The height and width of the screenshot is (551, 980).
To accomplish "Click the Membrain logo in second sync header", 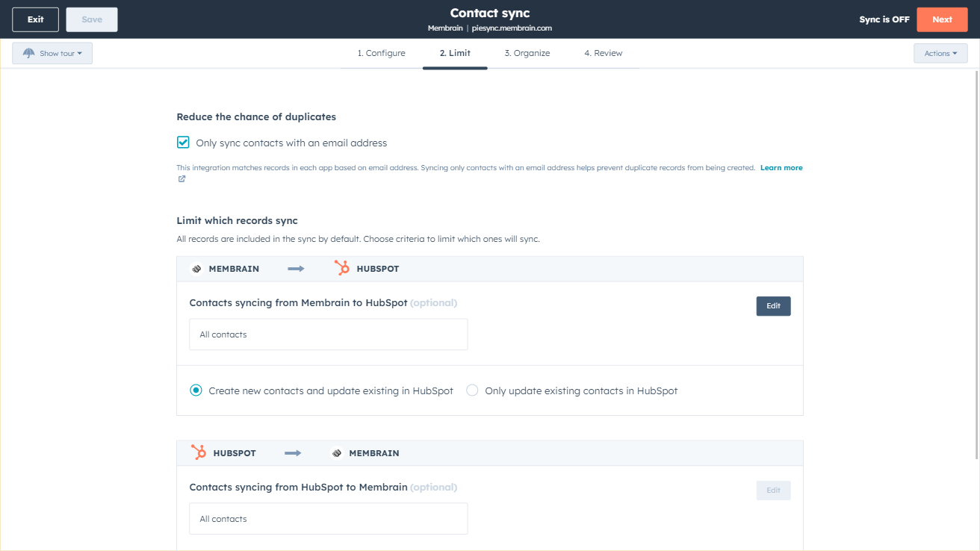I will click(337, 453).
